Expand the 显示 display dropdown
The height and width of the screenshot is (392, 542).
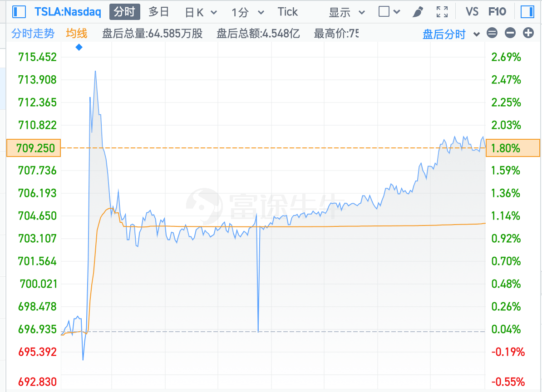[362, 13]
